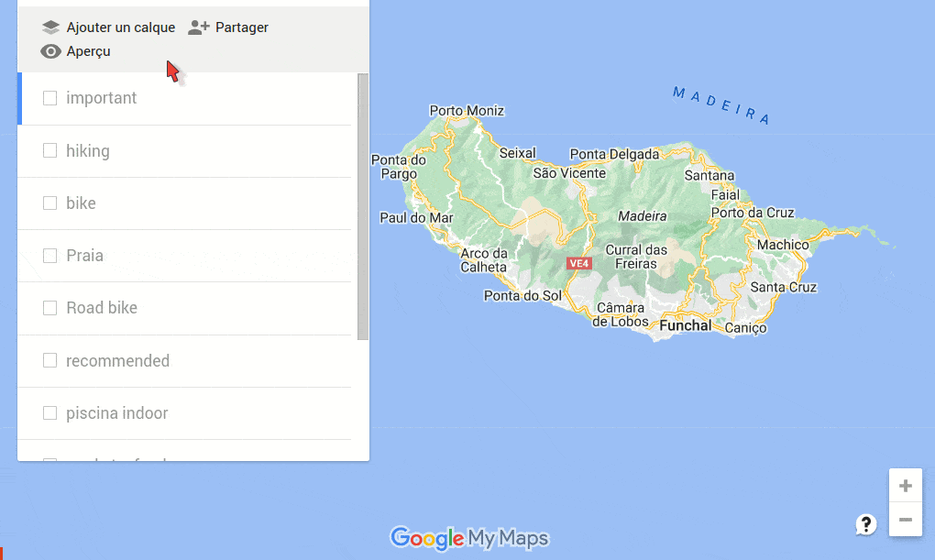Click Porto Moniz label on map
Image resolution: width=935 pixels, height=560 pixels.
467,110
